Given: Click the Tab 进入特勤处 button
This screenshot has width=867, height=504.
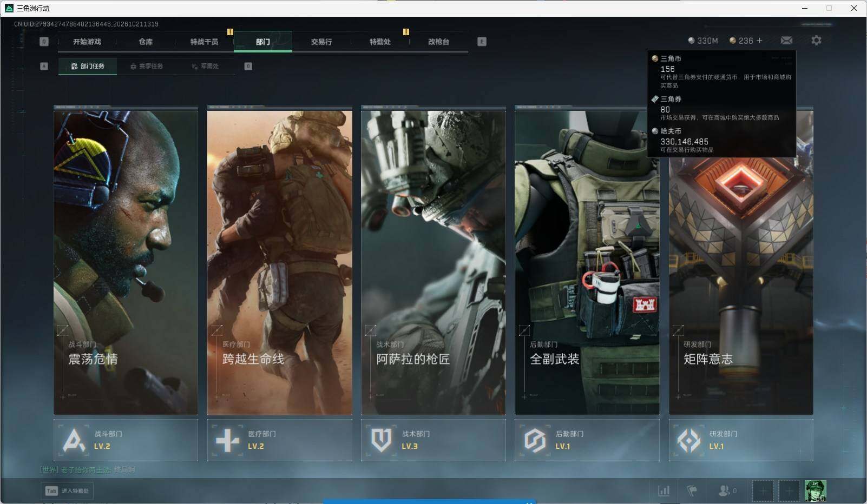Looking at the screenshot, I should point(67,490).
